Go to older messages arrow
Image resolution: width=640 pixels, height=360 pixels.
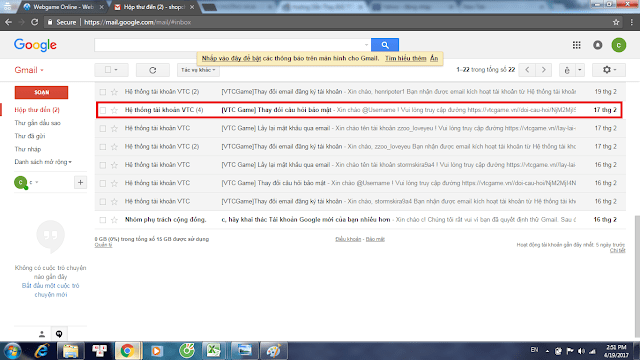(x=543, y=70)
